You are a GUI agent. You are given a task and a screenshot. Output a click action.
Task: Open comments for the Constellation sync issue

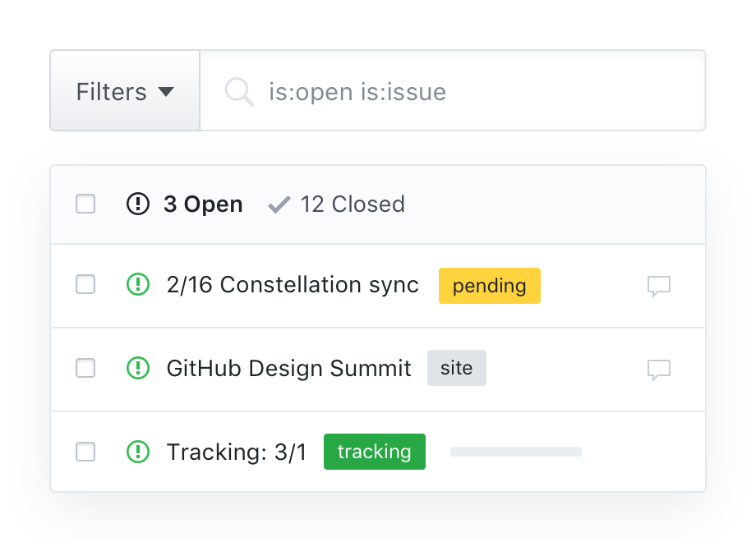click(x=659, y=287)
